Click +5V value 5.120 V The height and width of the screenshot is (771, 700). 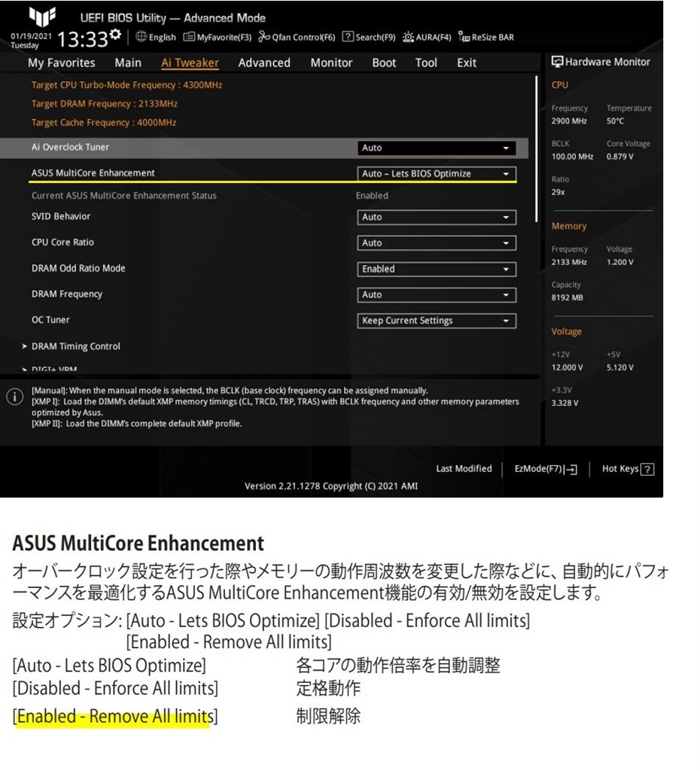pyautogui.click(x=620, y=367)
